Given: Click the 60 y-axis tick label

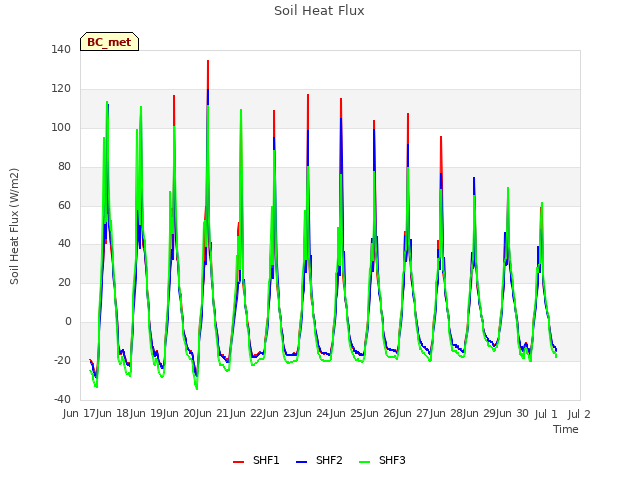Looking at the screenshot, I should pyautogui.click(x=64, y=205).
